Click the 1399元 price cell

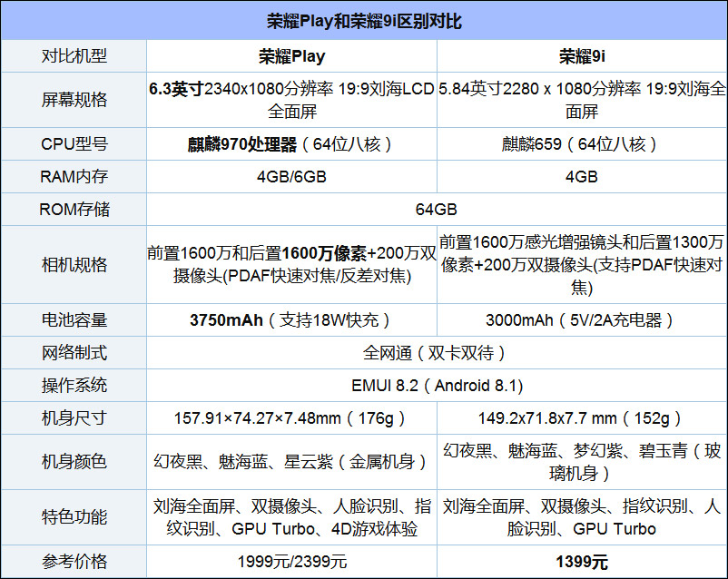point(582,562)
